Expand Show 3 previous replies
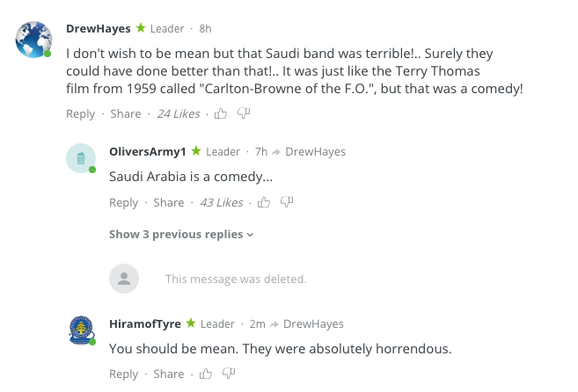Image resolution: width=578 pixels, height=392 pixels. coord(181,235)
